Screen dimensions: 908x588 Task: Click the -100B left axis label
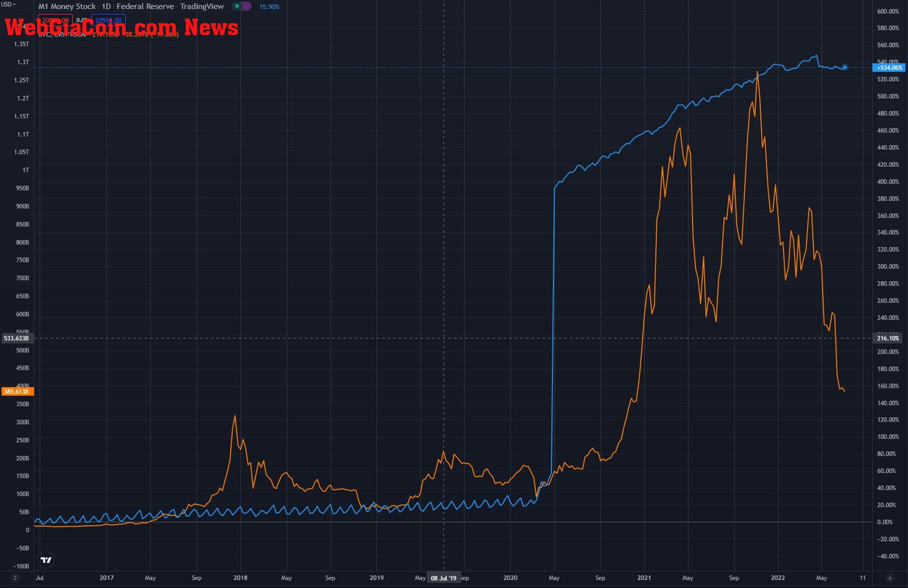click(21, 566)
